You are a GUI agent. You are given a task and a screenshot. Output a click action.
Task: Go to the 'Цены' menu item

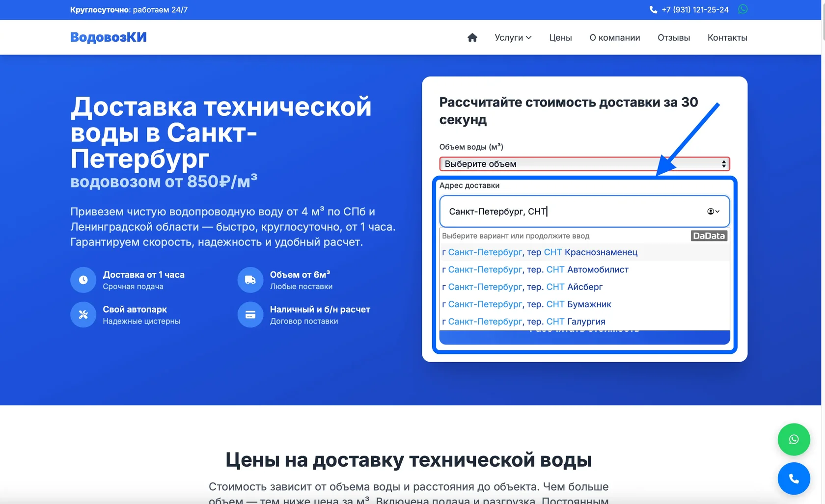coord(560,37)
